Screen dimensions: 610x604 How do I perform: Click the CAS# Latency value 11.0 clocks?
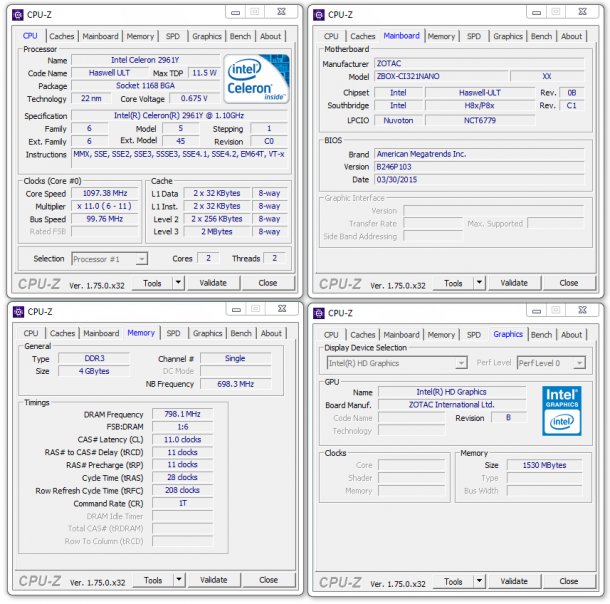(x=182, y=439)
